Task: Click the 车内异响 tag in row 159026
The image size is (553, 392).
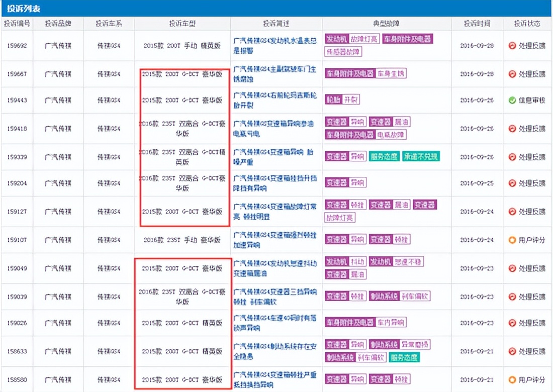Action: tap(391, 323)
